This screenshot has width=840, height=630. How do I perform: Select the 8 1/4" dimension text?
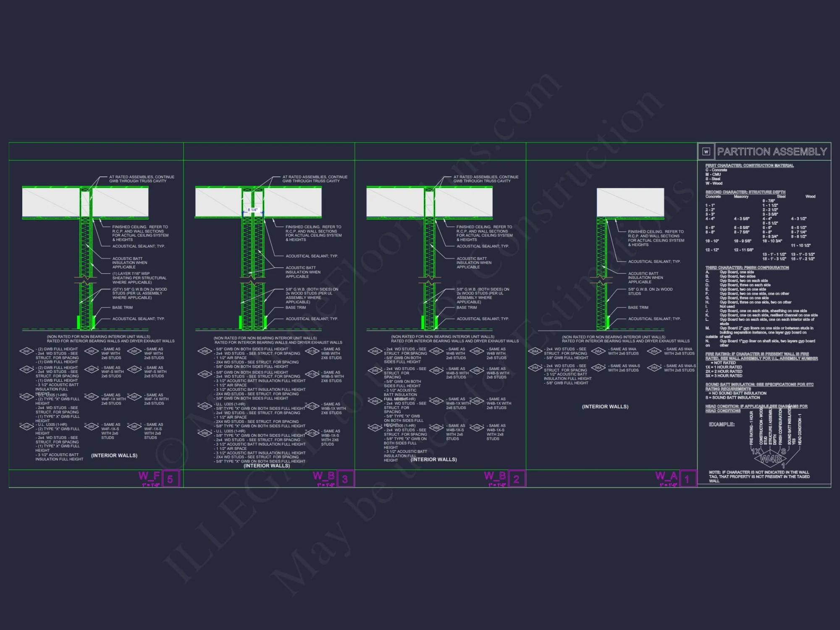coord(253,210)
